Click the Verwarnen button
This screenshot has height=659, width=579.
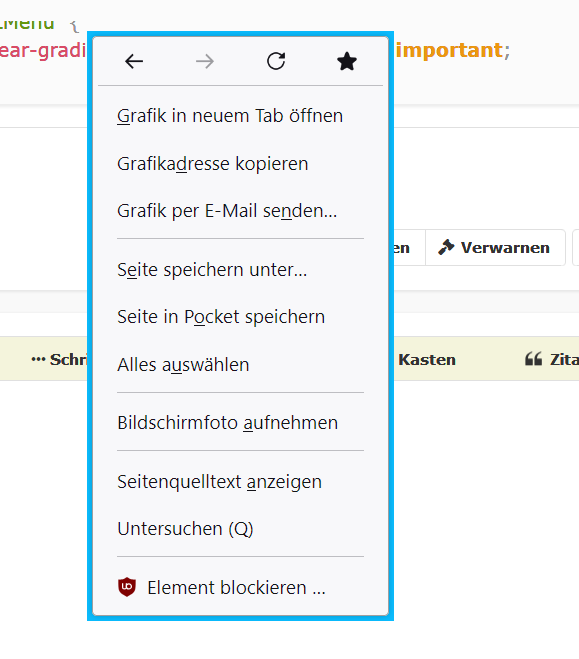pyautogui.click(x=495, y=248)
